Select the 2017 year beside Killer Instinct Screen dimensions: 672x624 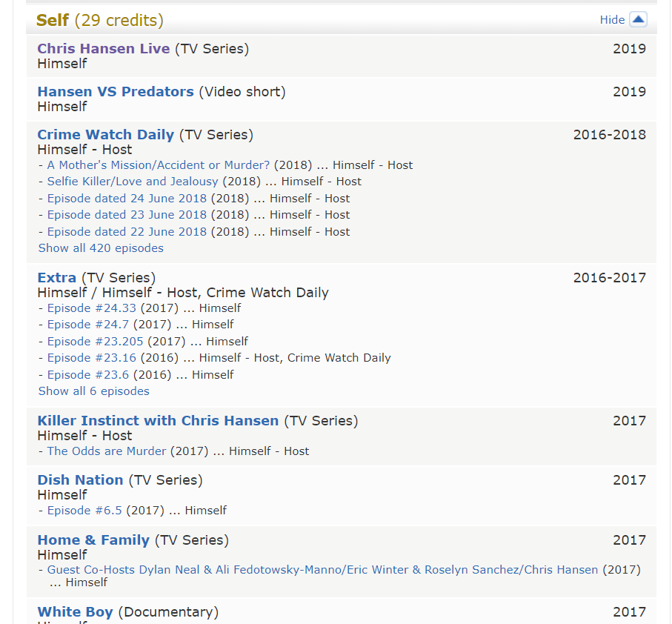629,421
